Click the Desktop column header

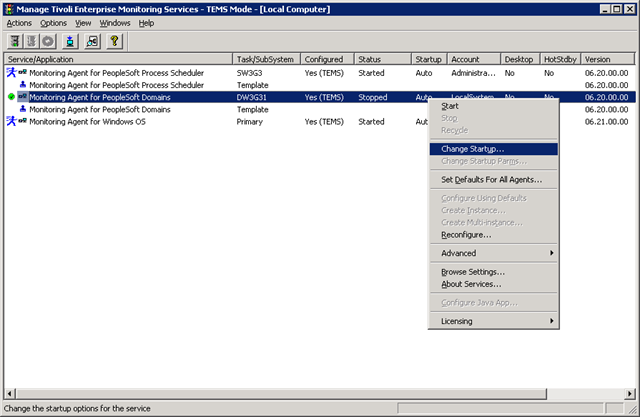tap(520, 59)
